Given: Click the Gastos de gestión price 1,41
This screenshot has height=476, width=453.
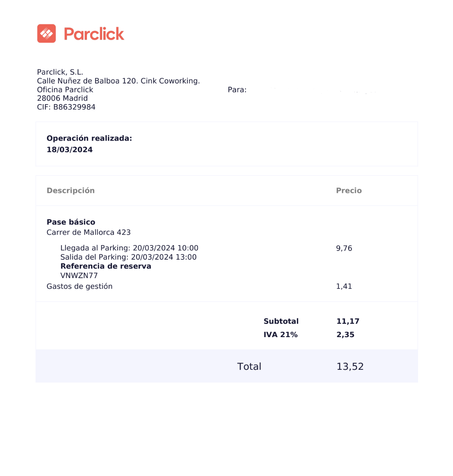Looking at the screenshot, I should tap(344, 286).
